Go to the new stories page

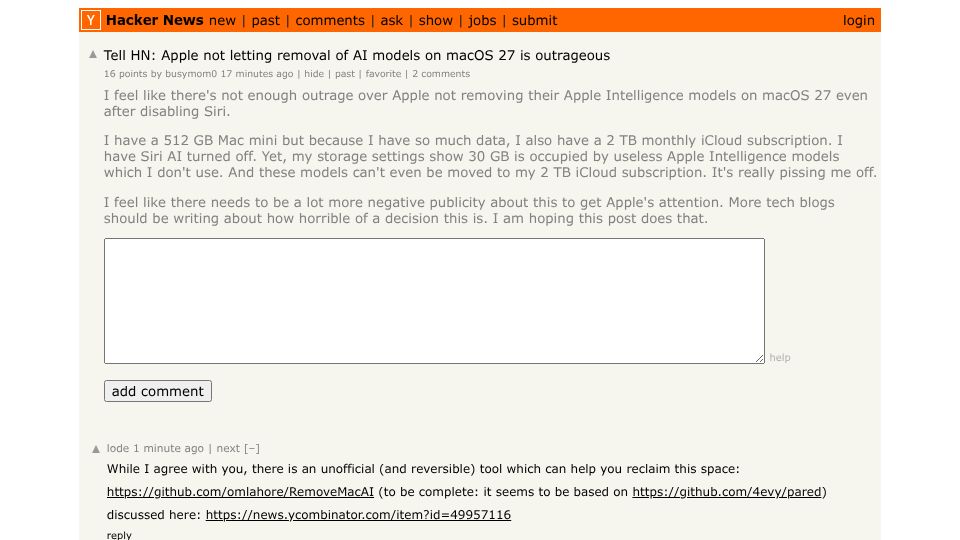tap(222, 21)
